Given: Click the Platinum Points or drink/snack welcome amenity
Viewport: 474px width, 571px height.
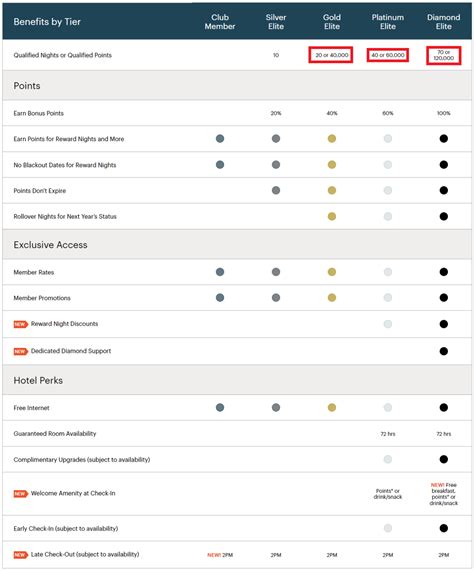Looking at the screenshot, I should 388,494.
